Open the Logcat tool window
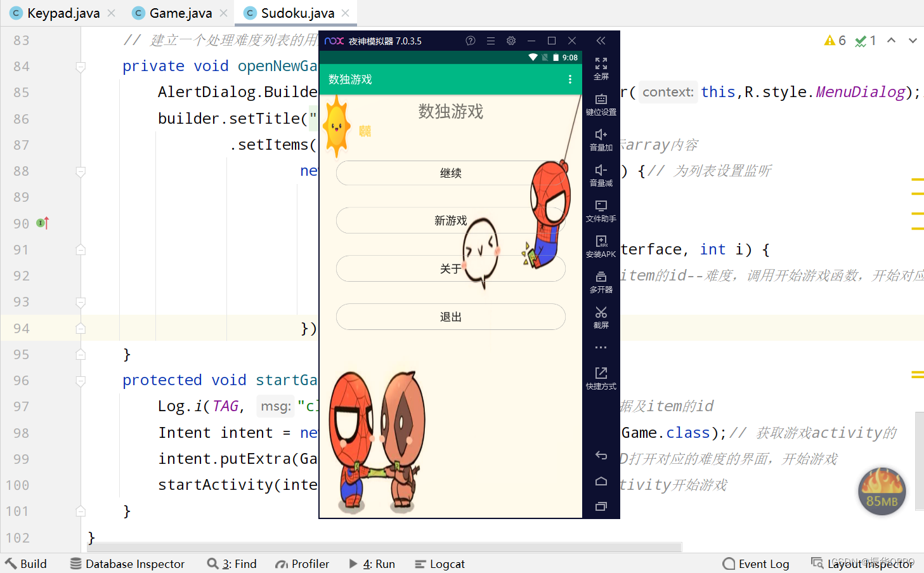Image resolution: width=924 pixels, height=573 pixels. tap(439, 563)
